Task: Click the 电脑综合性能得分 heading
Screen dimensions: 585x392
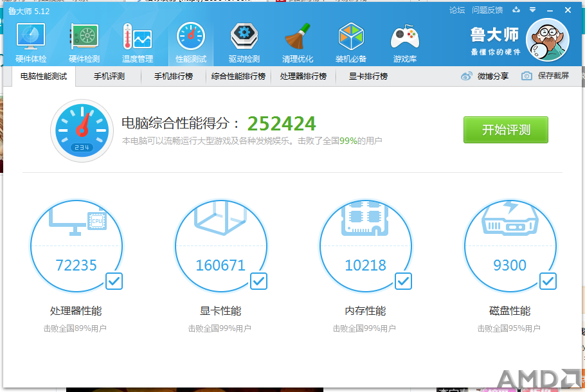Action: click(x=181, y=123)
